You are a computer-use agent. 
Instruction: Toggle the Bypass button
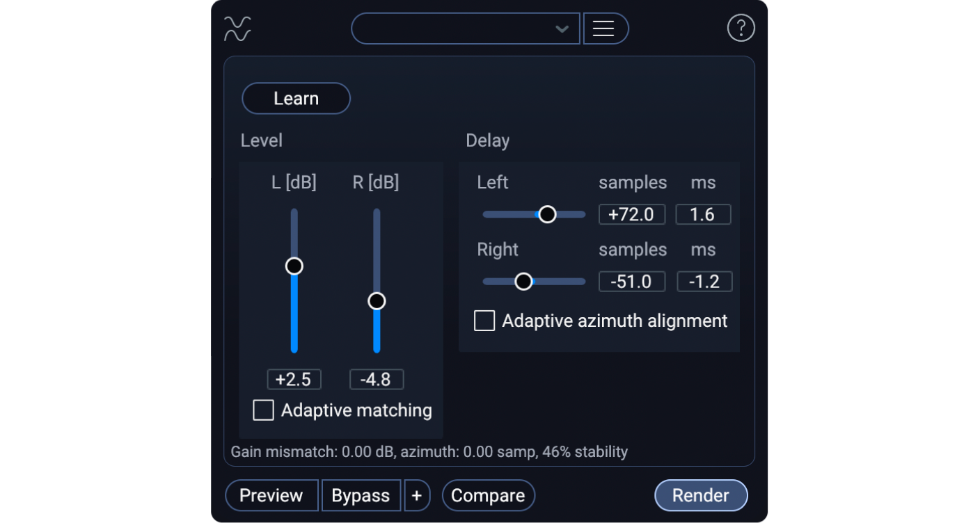[361, 495]
